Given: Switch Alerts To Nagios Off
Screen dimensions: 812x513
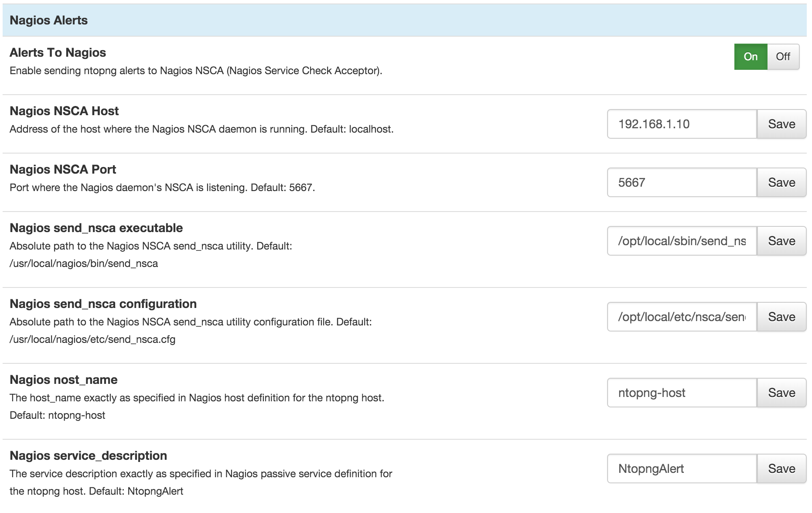Looking at the screenshot, I should [x=783, y=57].
